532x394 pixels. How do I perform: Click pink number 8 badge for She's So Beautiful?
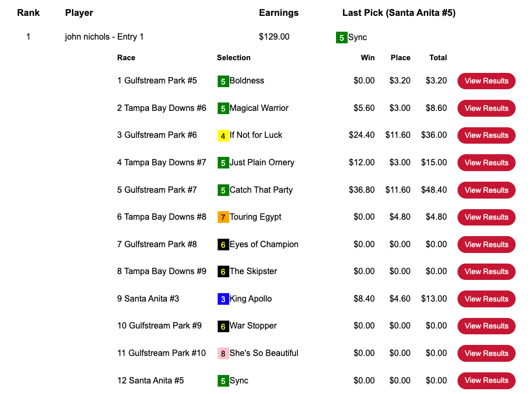click(x=223, y=353)
